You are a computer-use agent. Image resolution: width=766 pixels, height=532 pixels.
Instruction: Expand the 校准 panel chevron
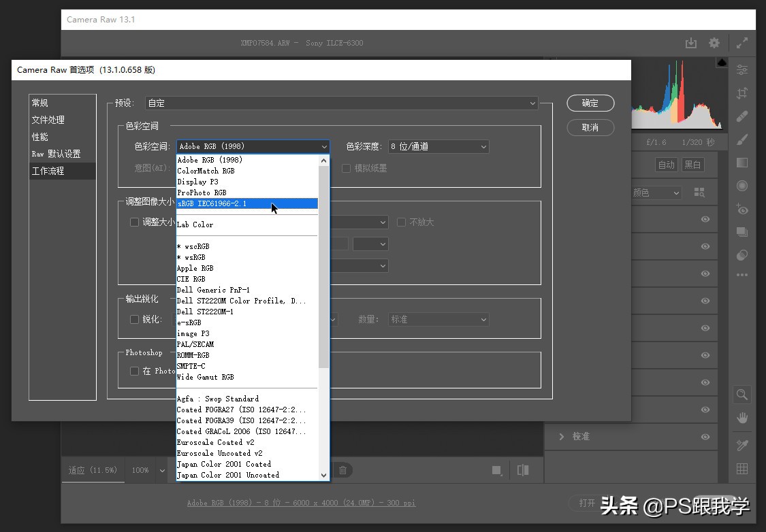(x=562, y=437)
